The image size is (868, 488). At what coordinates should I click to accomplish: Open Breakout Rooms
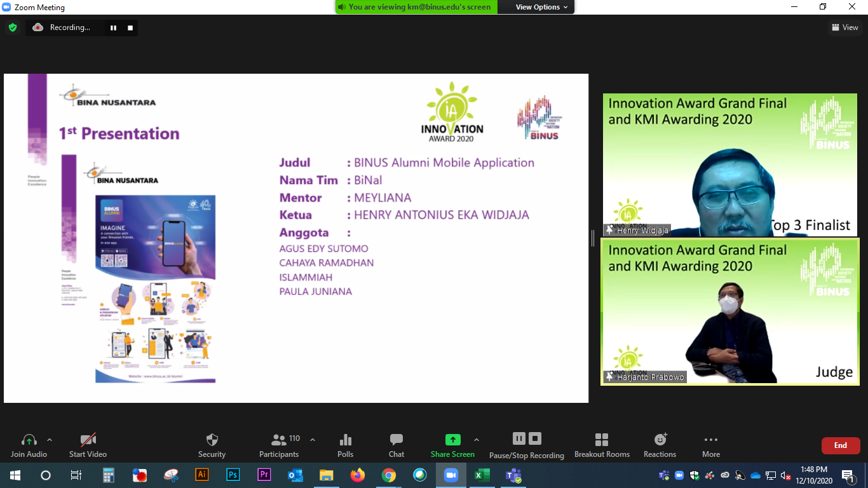pos(602,445)
